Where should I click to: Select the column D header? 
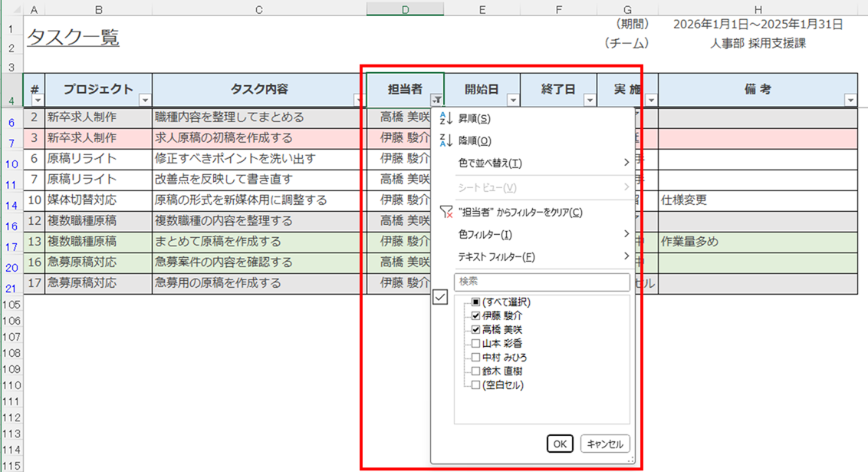(405, 9)
